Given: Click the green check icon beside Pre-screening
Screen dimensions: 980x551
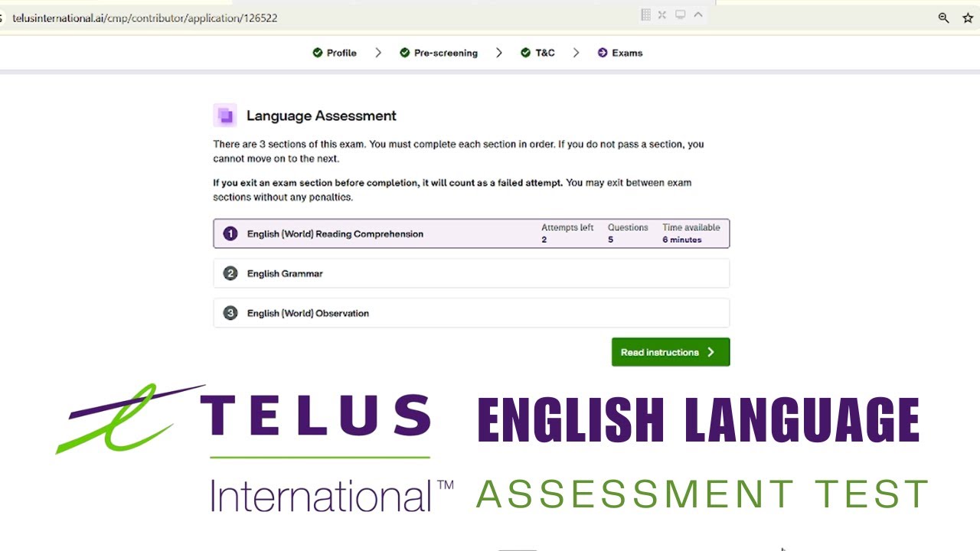Looking at the screenshot, I should 405,53.
